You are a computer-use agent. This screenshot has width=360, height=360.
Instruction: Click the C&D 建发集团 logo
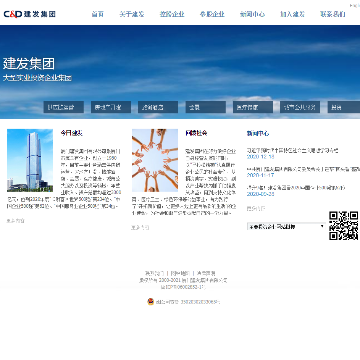coord(29,14)
